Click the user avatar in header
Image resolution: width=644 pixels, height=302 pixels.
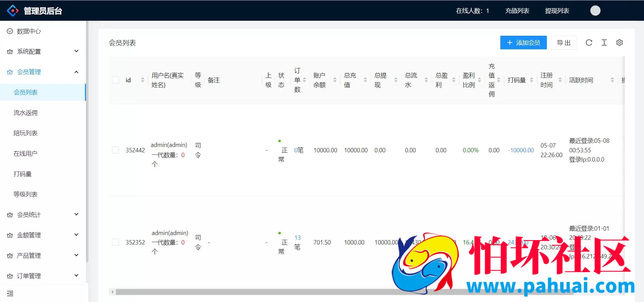pos(595,11)
